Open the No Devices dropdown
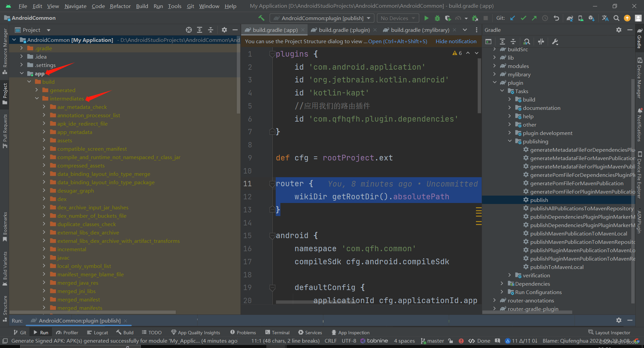Screen dimensions: 644x348 pos(398,18)
